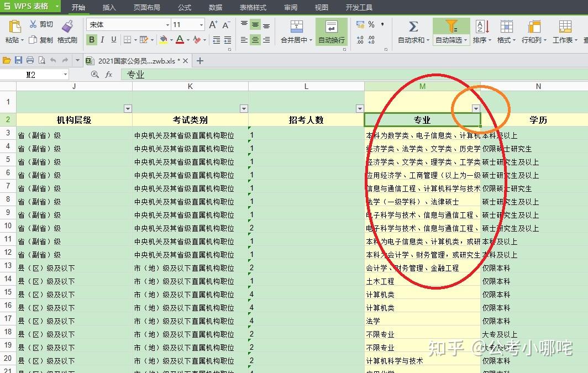The height and width of the screenshot is (373, 588).
Task: Click the Copy icon
Action: pos(33,40)
